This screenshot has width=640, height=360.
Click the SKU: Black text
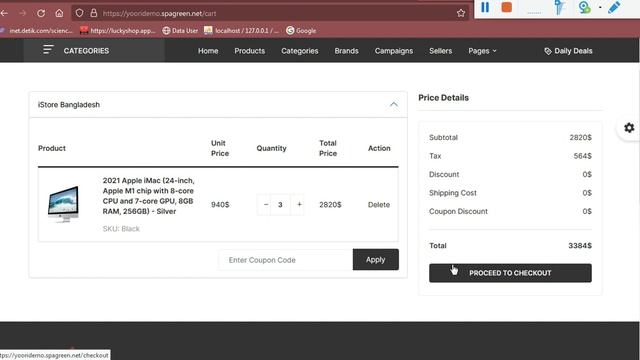coord(121,229)
